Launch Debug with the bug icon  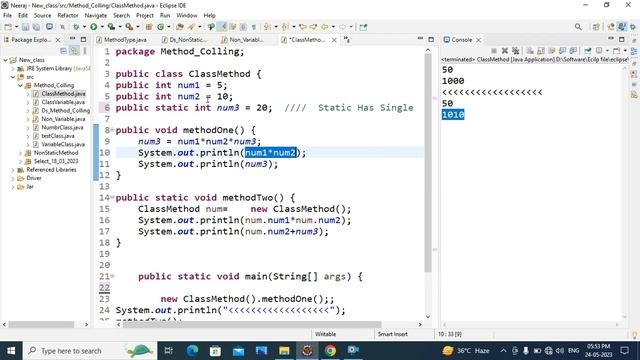pyautogui.click(x=76, y=27)
